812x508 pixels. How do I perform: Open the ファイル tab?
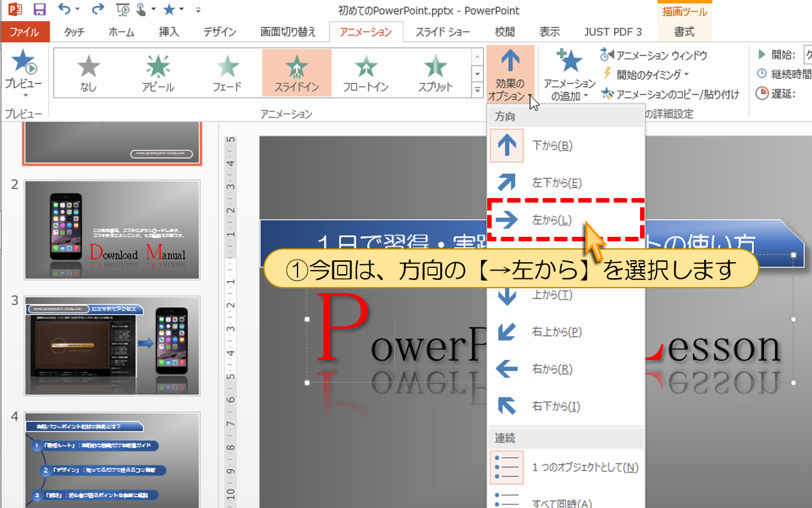[24, 32]
